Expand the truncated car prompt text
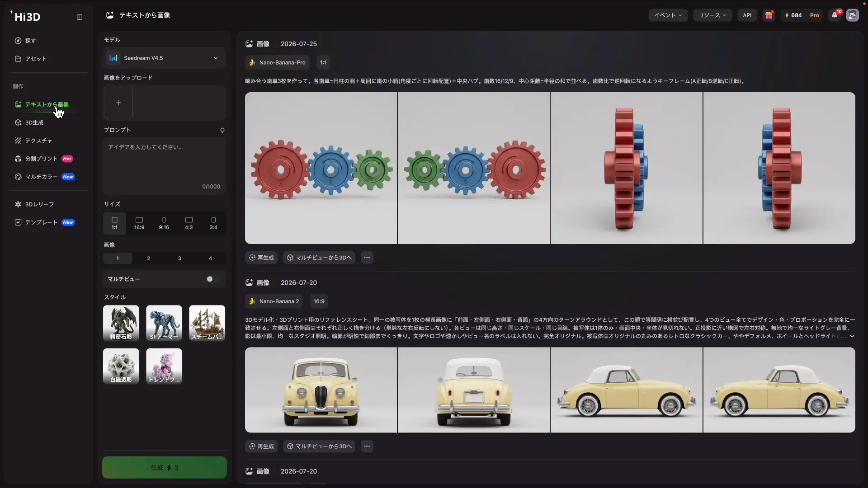The image size is (868, 488). [x=852, y=336]
